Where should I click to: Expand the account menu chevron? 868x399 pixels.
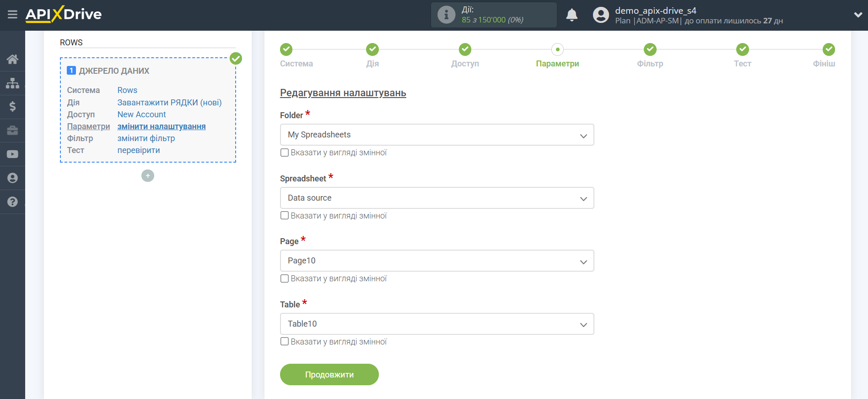click(858, 15)
